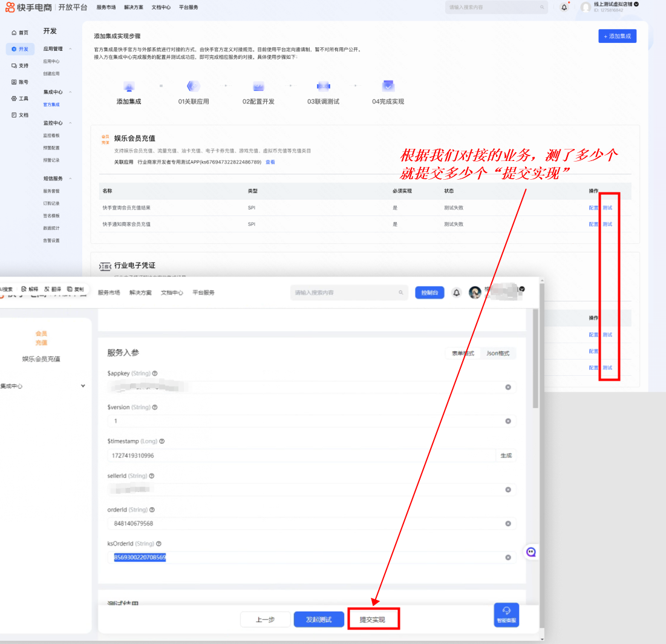Go to 首页 in the left sidebar
This screenshot has width=666, height=644.
(20, 33)
